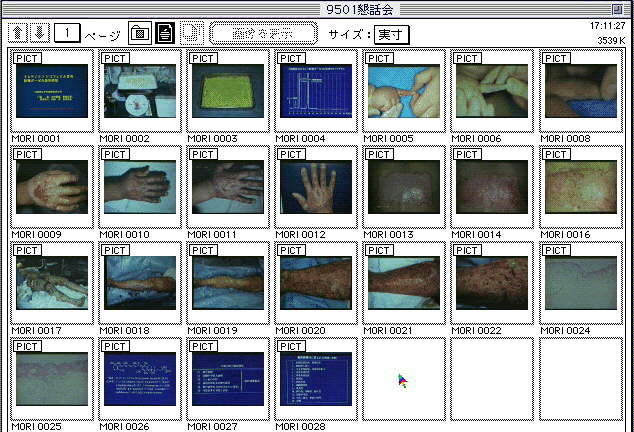Click the page number field
Screen dimensions: 634x432
67,34
